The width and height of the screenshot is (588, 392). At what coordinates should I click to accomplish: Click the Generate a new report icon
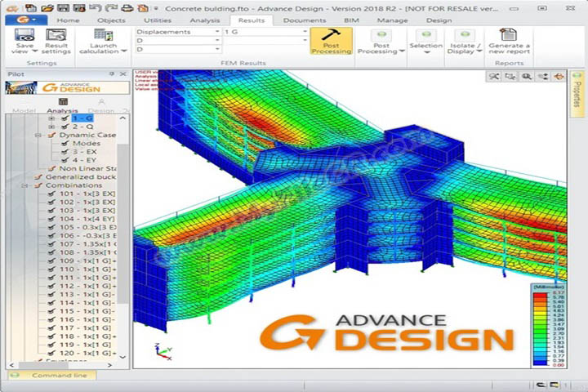(x=508, y=34)
